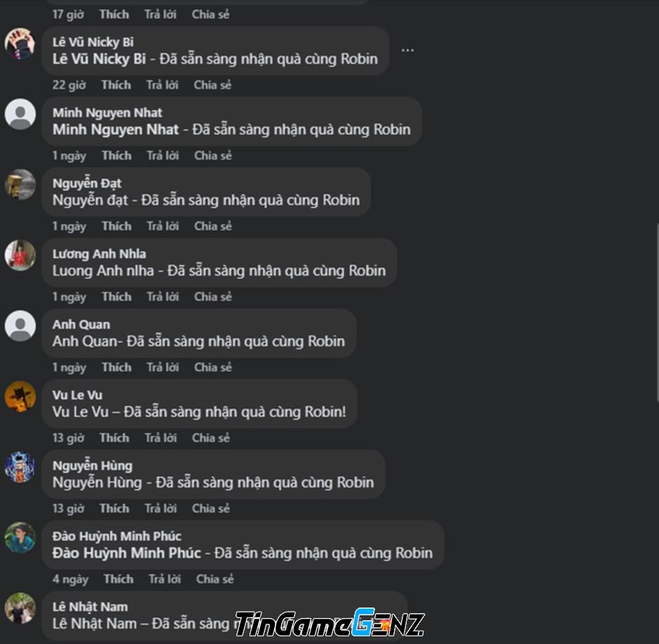Open Nguyễn Đạt's profile picture
Image resolution: width=659 pixels, height=644 pixels.
20,184
